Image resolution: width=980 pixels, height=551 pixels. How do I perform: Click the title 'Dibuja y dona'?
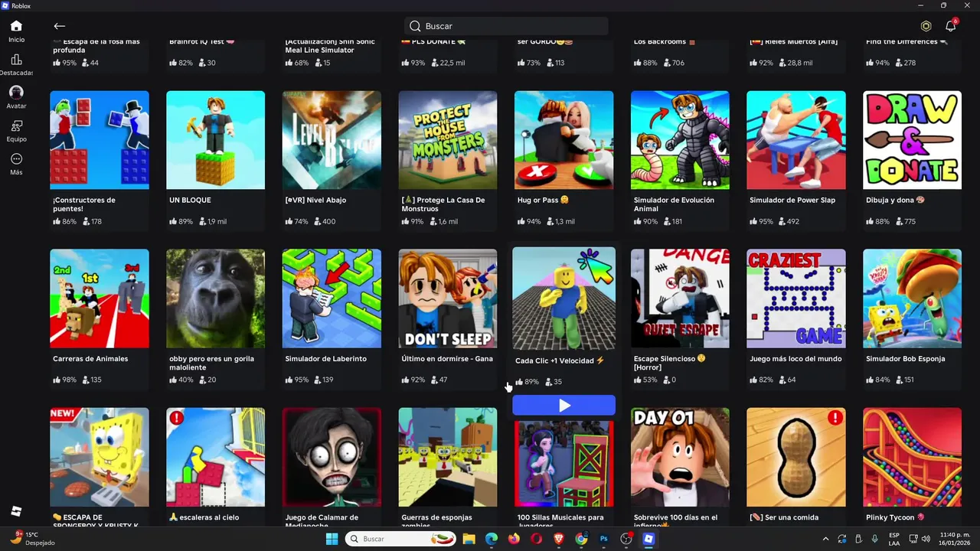pos(895,201)
